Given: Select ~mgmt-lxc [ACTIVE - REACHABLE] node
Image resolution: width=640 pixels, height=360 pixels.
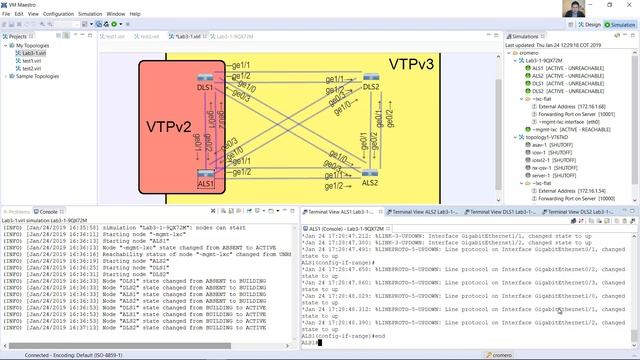Looking at the screenshot, I should point(568,130).
